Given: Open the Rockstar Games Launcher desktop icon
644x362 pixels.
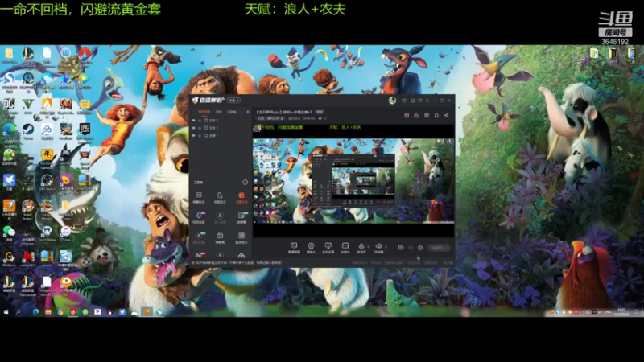Looking at the screenshot, I should click(47, 157).
